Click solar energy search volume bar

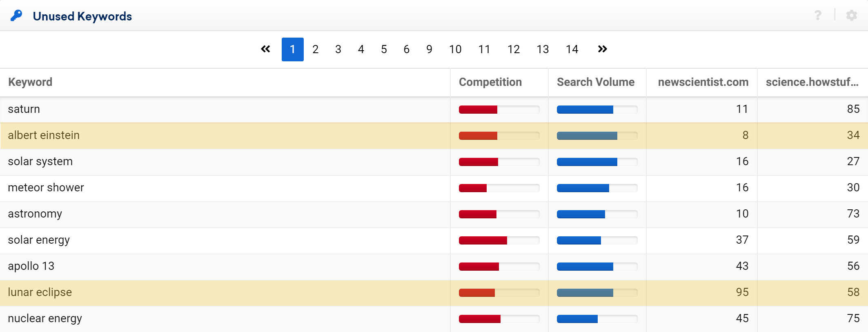[x=579, y=240]
